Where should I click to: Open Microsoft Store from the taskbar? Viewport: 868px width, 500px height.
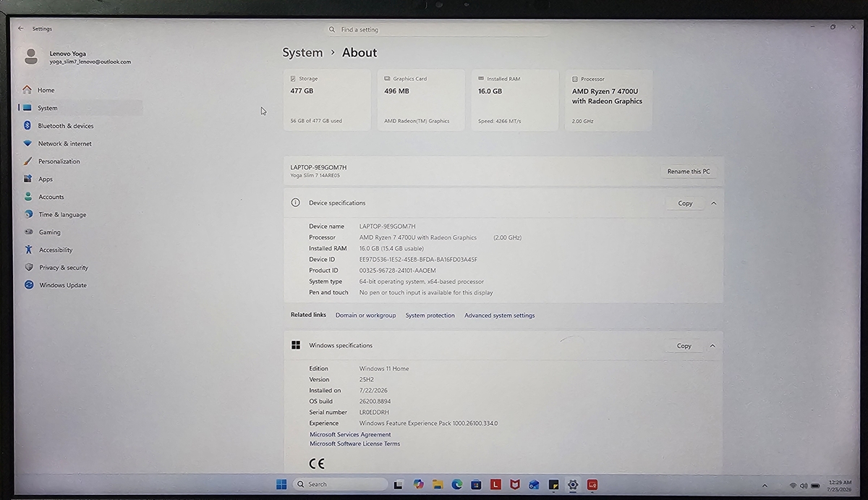(x=477, y=484)
